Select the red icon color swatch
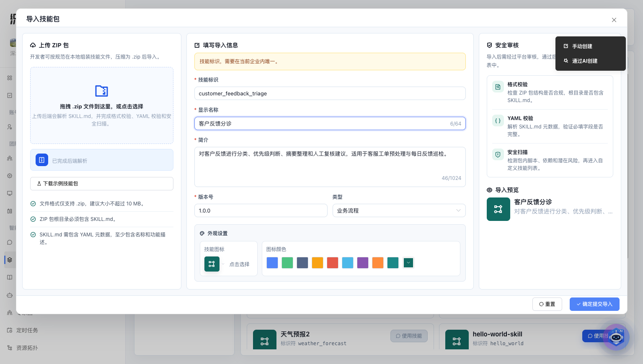 [333, 263]
